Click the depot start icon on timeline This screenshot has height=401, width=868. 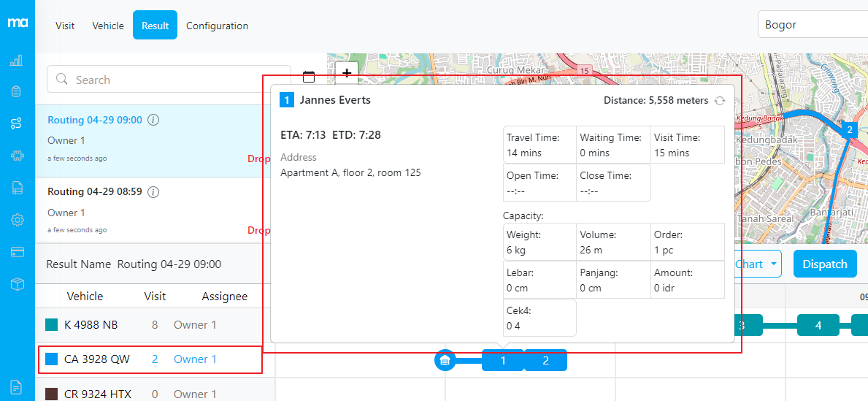445,360
